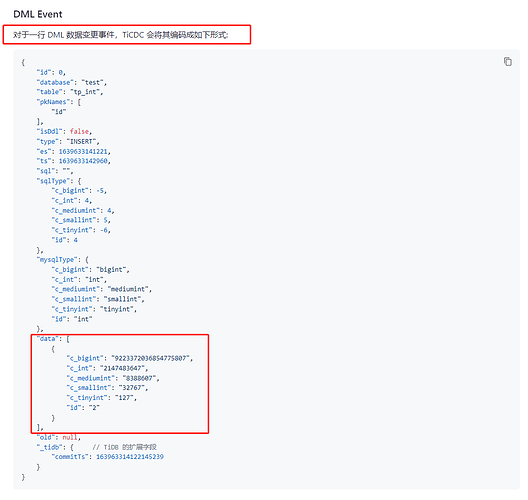Click the c_tinyint: -6 entry in sqlType
The height and width of the screenshot is (500, 528).
(81, 230)
